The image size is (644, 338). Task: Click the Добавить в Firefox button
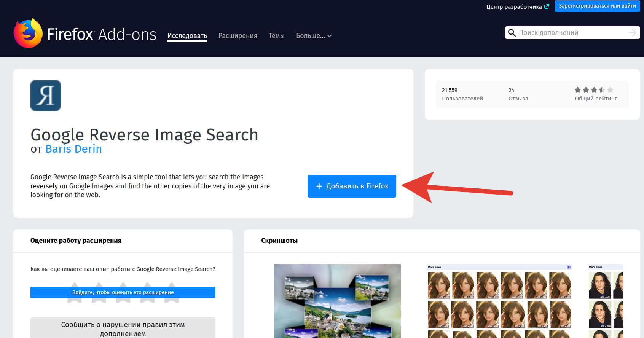352,186
